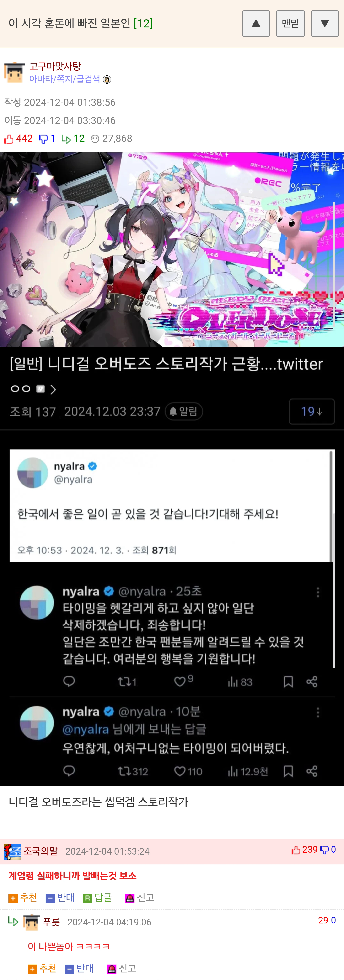Open the Needy Girl Overdose banner image
344x980 pixels.
(172, 250)
